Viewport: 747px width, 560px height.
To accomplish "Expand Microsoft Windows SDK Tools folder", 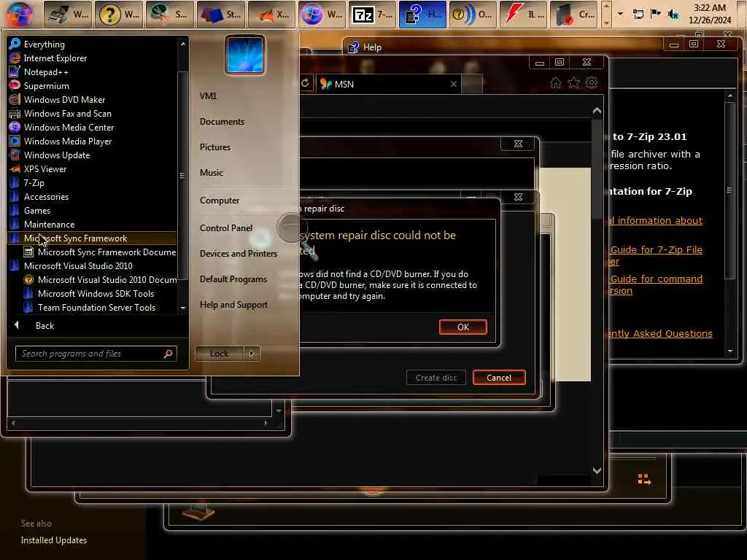I will click(x=96, y=293).
